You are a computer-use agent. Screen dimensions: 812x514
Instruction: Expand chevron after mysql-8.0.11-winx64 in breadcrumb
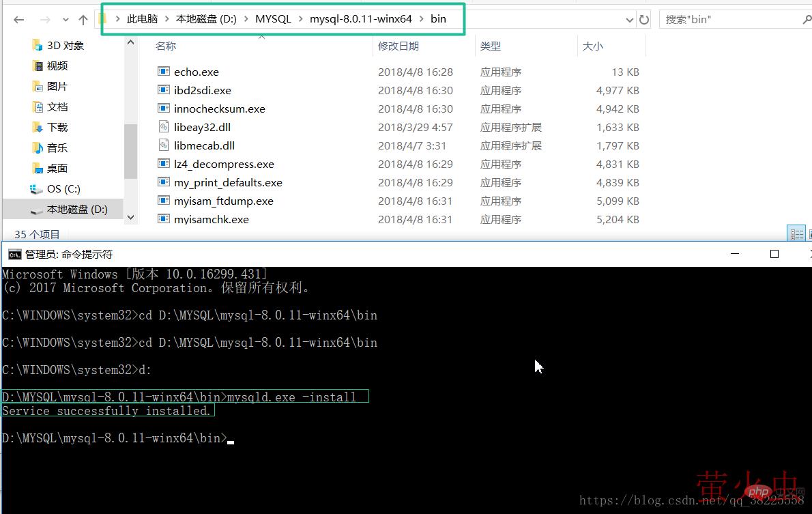(421, 18)
